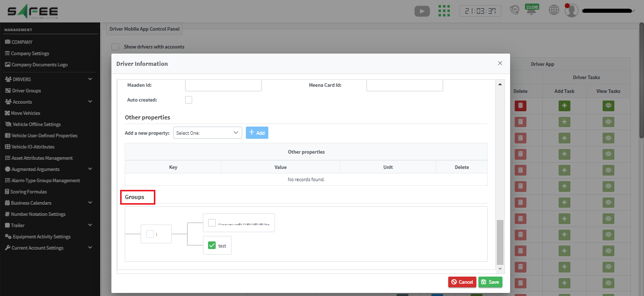The height and width of the screenshot is (296, 644).
Task: Click the Driver Tasks column header
Action: click(x=586, y=78)
